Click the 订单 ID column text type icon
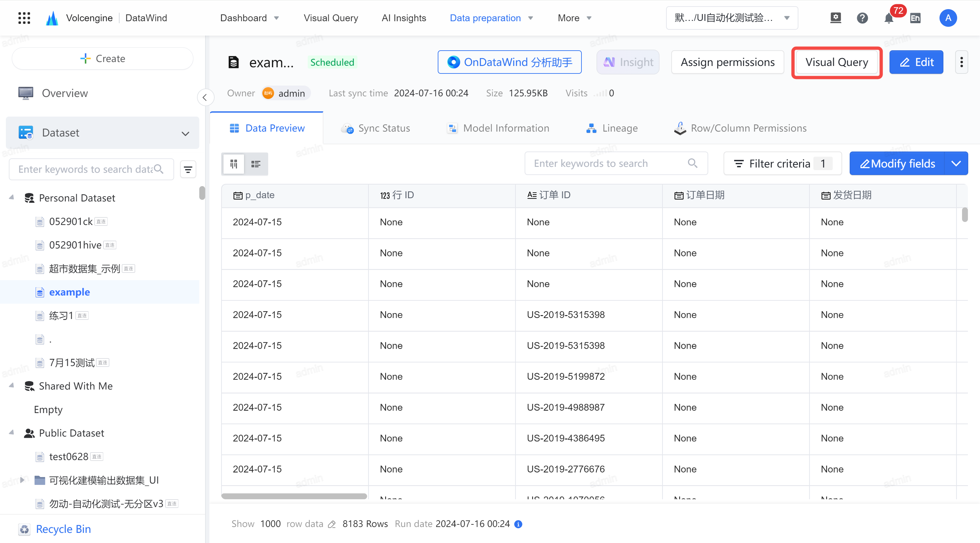 532,195
